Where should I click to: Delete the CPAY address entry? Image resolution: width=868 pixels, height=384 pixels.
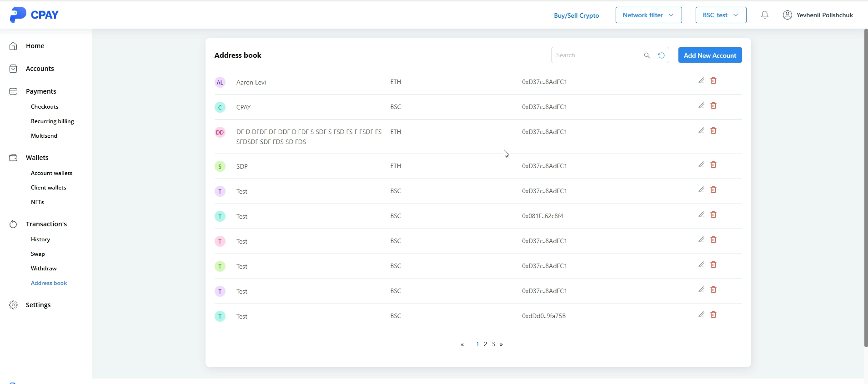(x=713, y=106)
